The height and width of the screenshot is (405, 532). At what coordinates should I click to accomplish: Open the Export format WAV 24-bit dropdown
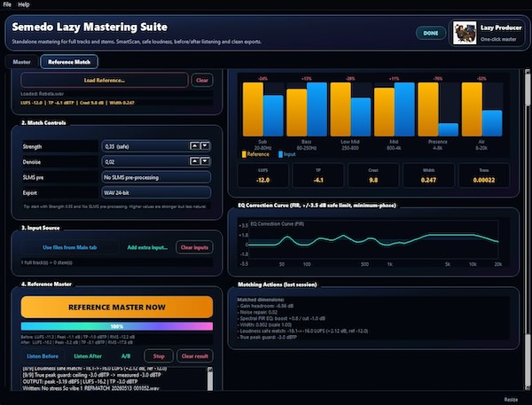[156, 192]
